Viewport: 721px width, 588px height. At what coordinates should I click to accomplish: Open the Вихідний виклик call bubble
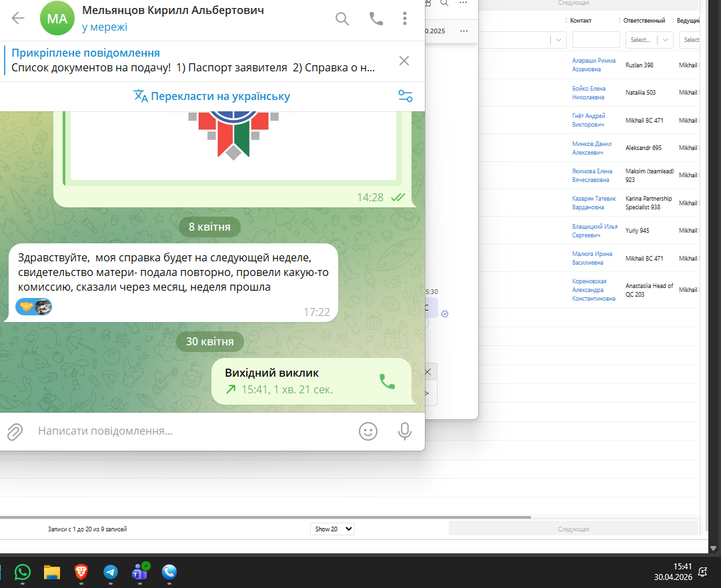(x=311, y=381)
